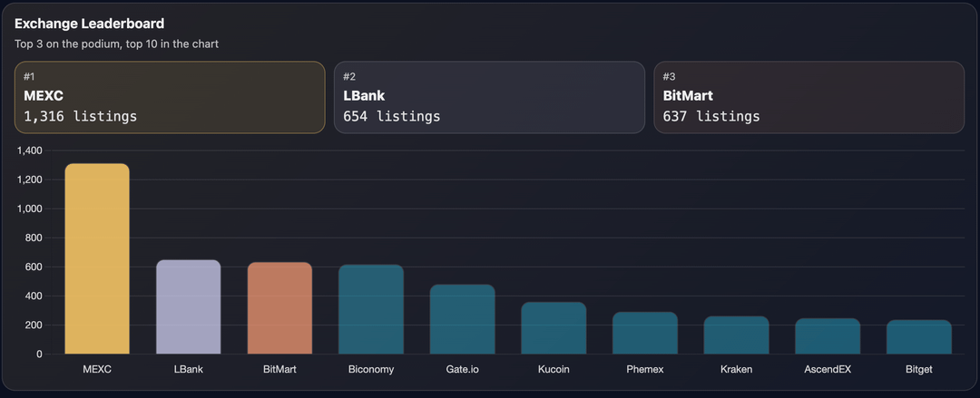This screenshot has height=398, width=980.
Task: Select the Bitget bar
Action: [x=918, y=337]
